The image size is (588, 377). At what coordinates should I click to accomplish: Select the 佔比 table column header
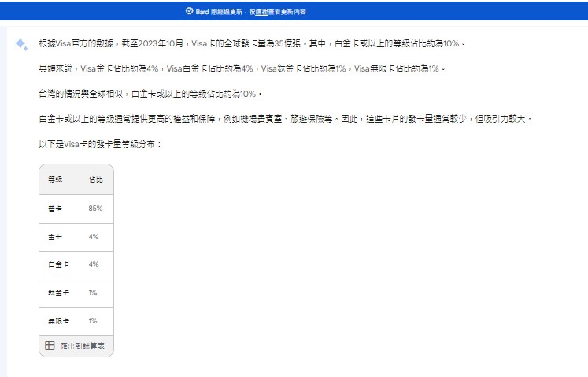(95, 180)
